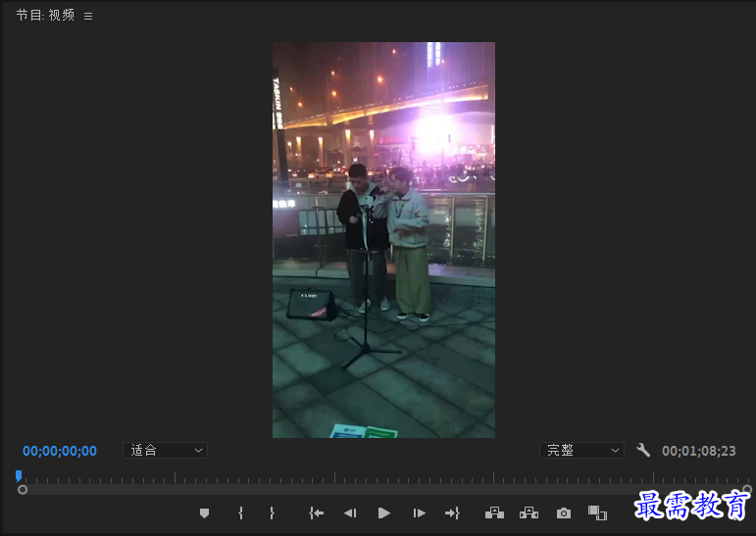Image resolution: width=756 pixels, height=536 pixels.
Task: Start playback with the Play button
Action: (x=383, y=513)
